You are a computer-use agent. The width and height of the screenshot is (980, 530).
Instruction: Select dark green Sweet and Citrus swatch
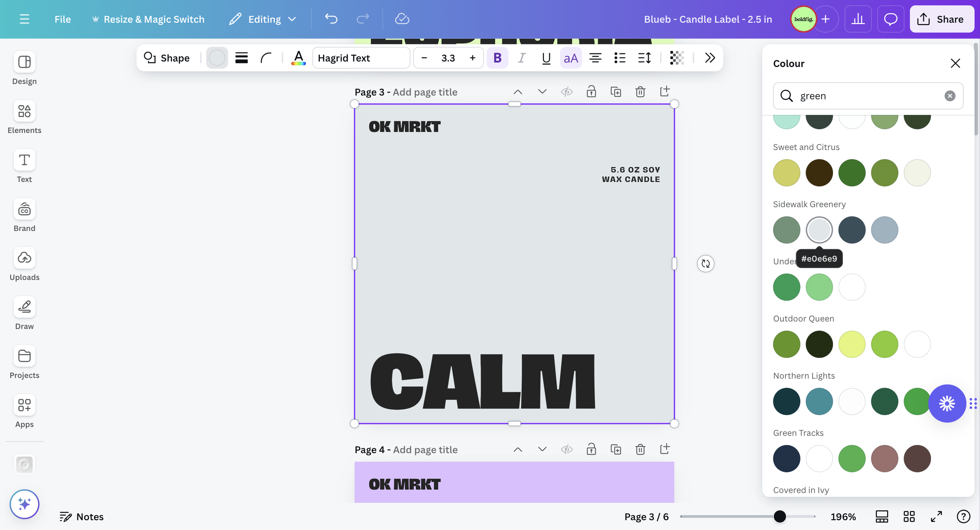(852, 173)
